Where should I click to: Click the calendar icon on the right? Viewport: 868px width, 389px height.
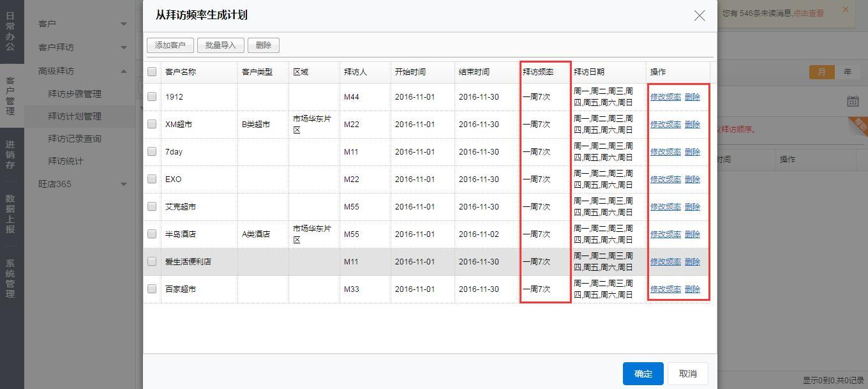[x=853, y=101]
